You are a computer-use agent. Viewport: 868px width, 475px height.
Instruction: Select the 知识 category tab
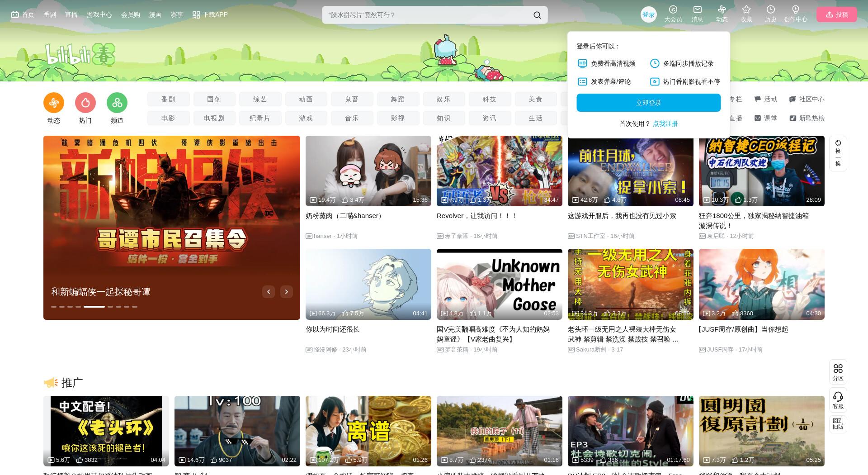[444, 118]
